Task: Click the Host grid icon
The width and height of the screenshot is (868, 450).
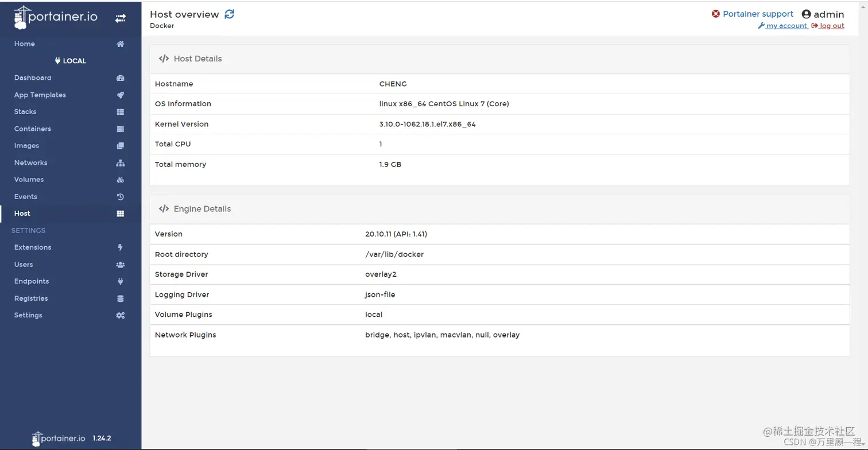Action: tap(120, 214)
